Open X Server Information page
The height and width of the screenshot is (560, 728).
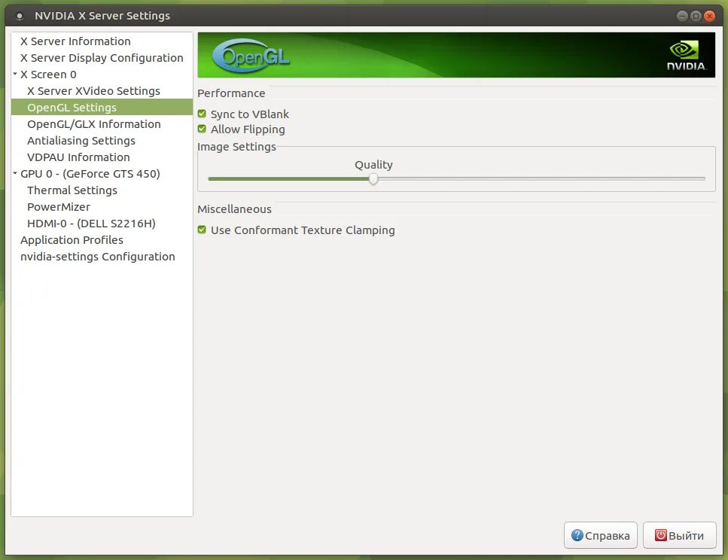75,41
